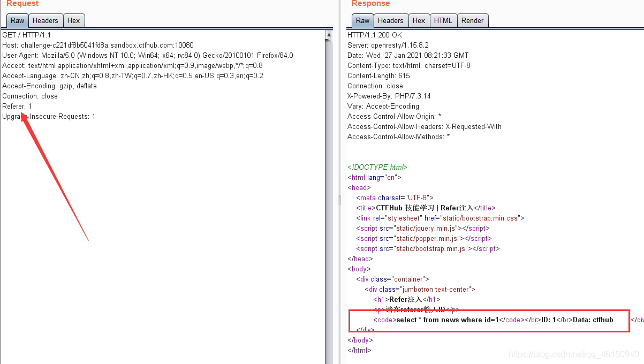Click the Content-Length: 615 line
Viewport: 644px width, 364px height.
coord(378,76)
